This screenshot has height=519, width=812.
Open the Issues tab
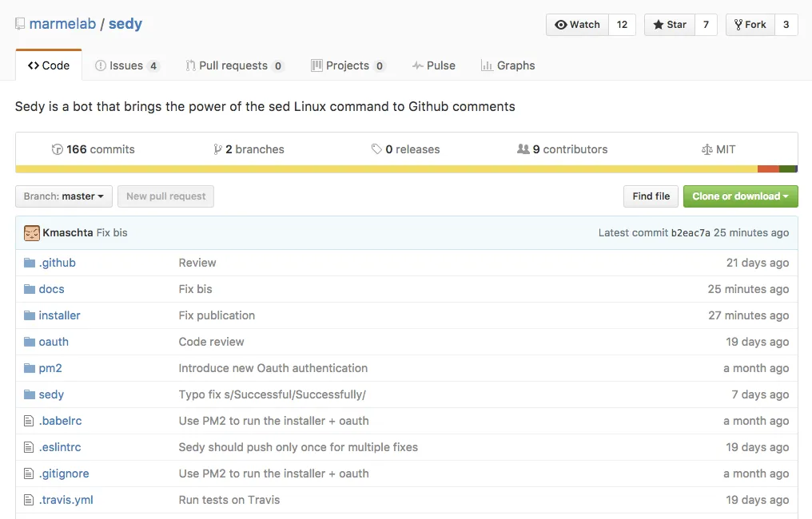(x=127, y=65)
